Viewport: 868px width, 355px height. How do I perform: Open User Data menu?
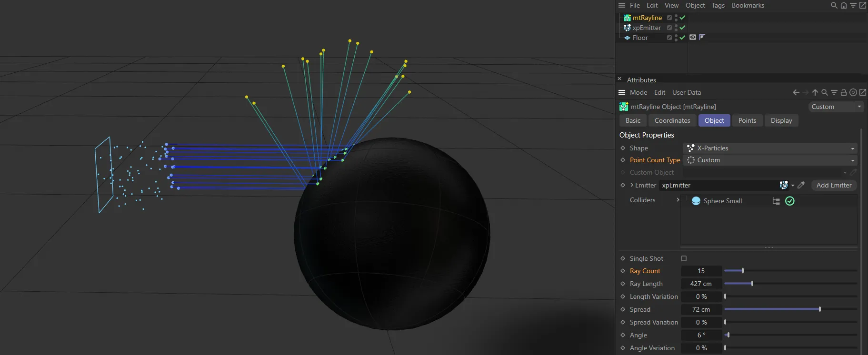click(687, 92)
